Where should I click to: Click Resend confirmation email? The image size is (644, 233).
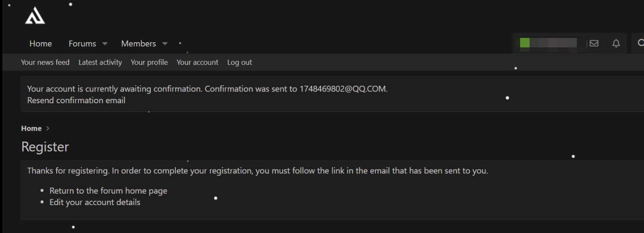tap(76, 100)
